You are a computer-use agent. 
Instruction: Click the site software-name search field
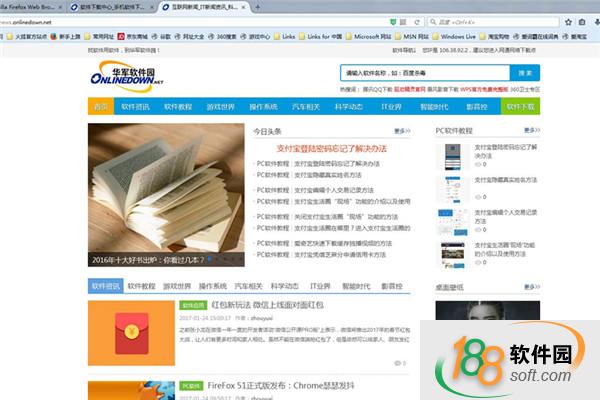coord(425,73)
